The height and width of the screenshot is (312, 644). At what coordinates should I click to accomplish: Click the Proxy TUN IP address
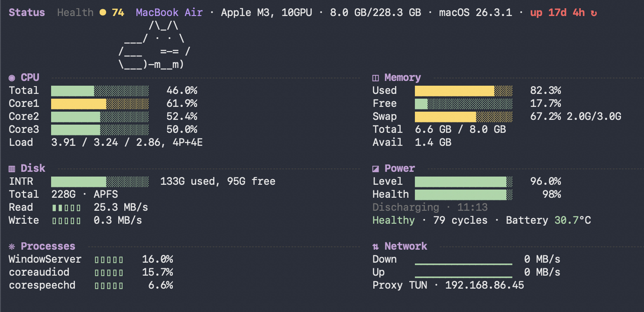point(484,286)
